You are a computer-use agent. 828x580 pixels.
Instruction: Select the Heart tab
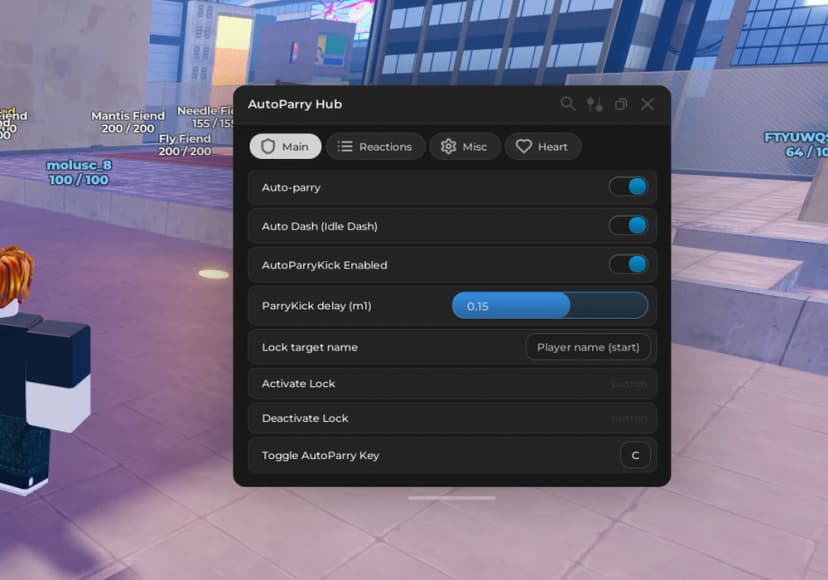(x=542, y=146)
